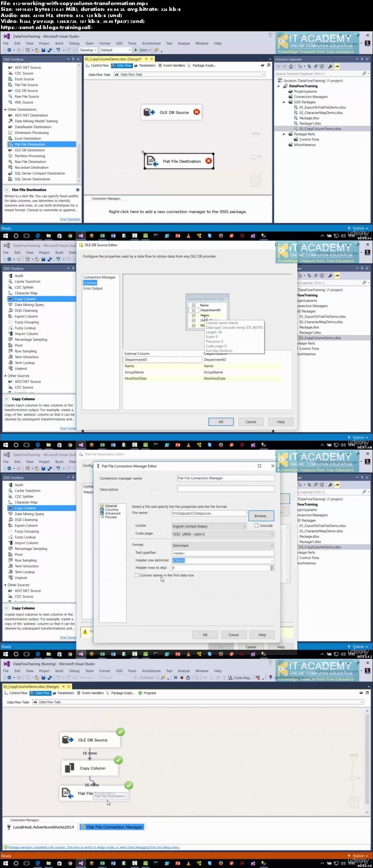The height and width of the screenshot is (868, 373).
Task: Click the Pause debugging toolbar button
Action: point(175,678)
